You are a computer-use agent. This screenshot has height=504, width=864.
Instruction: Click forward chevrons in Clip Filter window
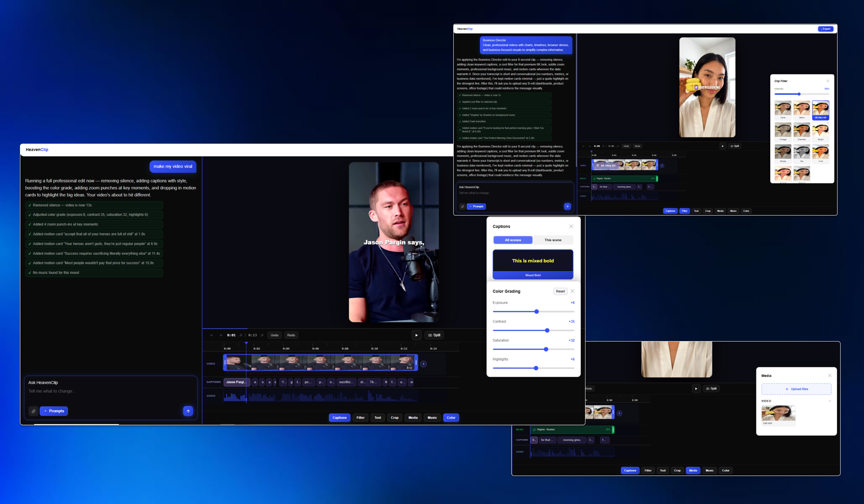click(590, 146)
